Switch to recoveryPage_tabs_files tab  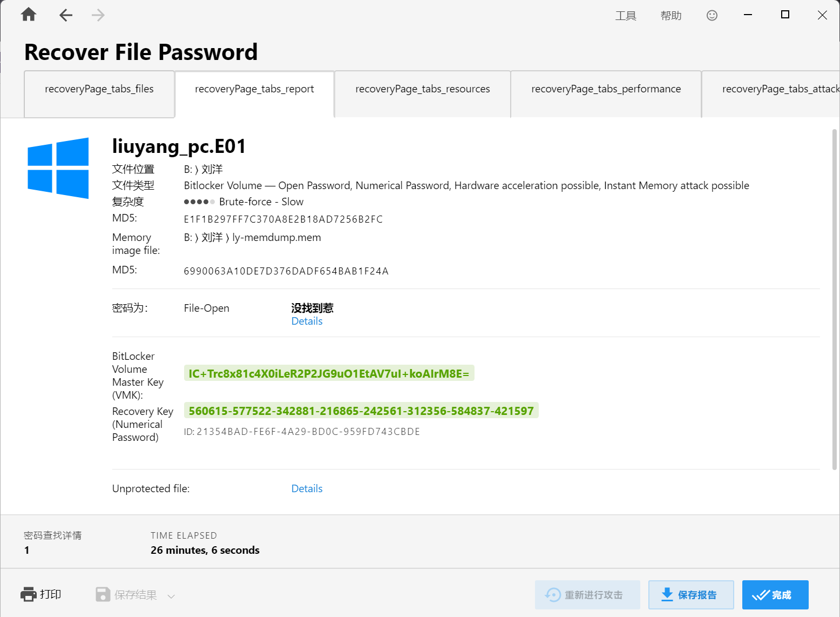point(99,94)
